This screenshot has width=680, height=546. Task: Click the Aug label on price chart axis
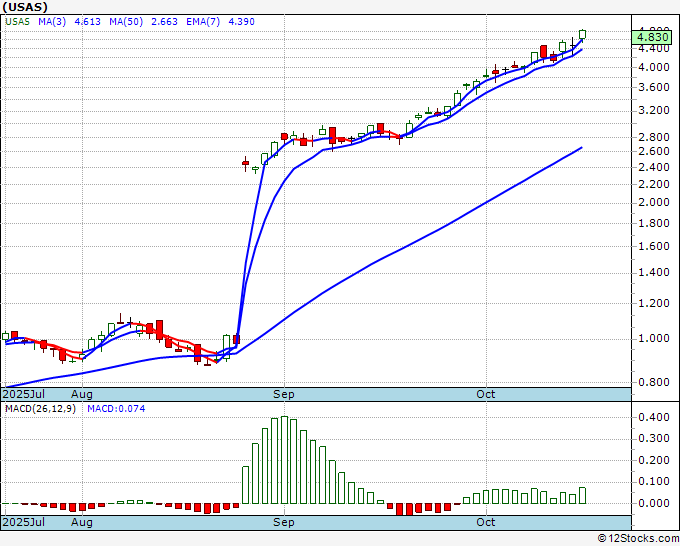[82, 394]
